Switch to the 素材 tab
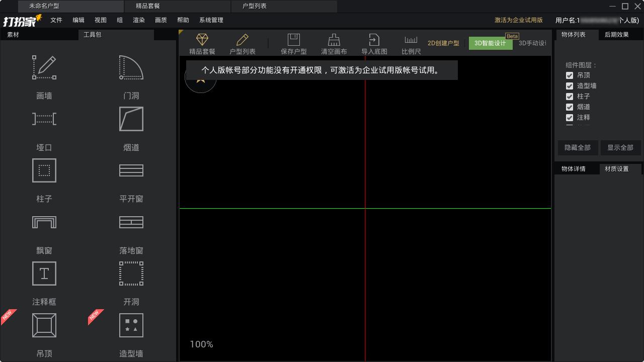 pyautogui.click(x=13, y=35)
